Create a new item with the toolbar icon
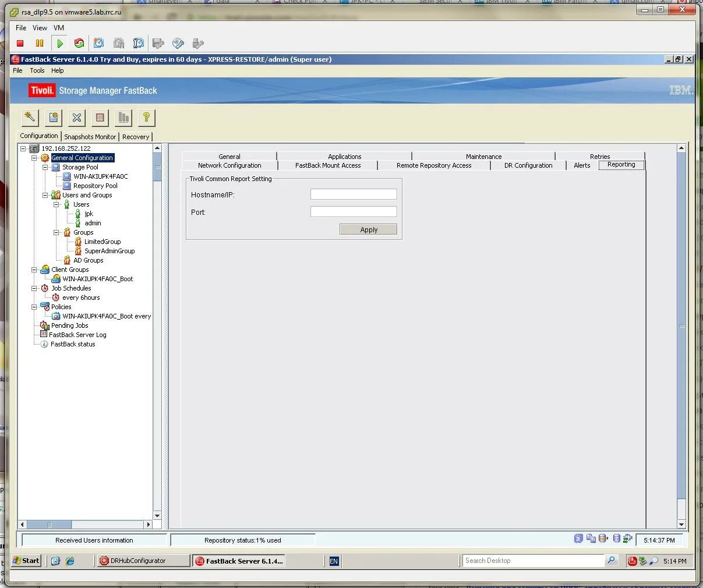Screen dimensions: 703x588 pyautogui.click(x=53, y=118)
